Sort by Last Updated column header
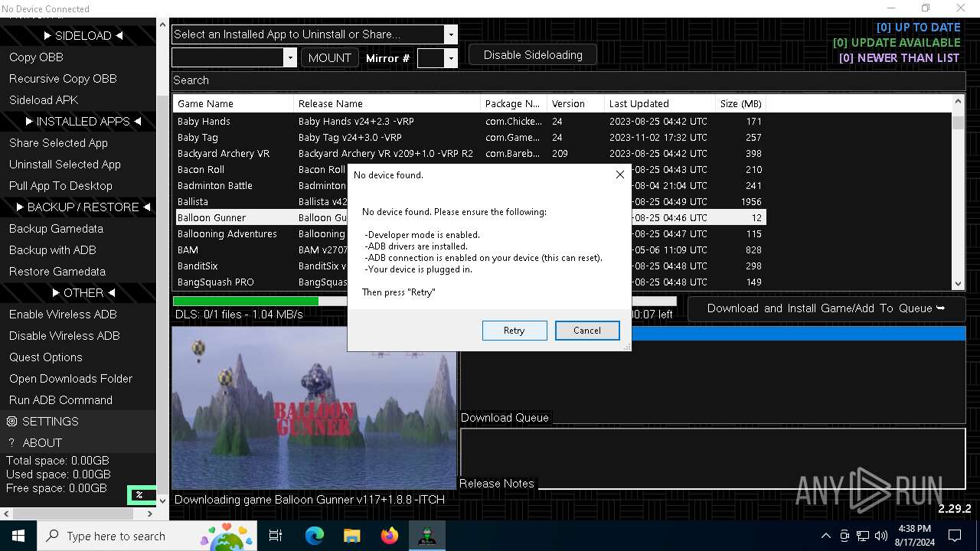 click(x=659, y=103)
